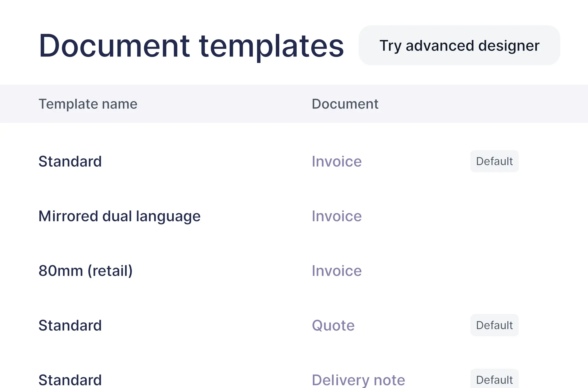Follow the Invoice link for 80mm (retail)
The image size is (588, 388).
click(337, 271)
